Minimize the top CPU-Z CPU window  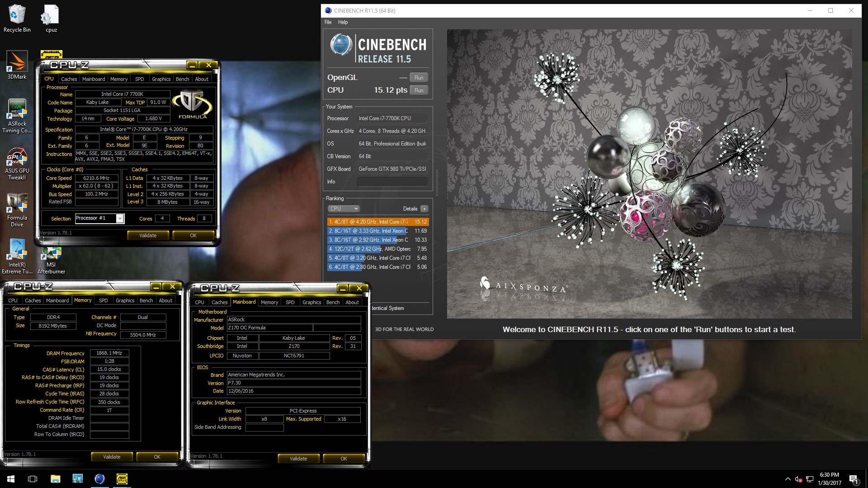[x=192, y=65]
